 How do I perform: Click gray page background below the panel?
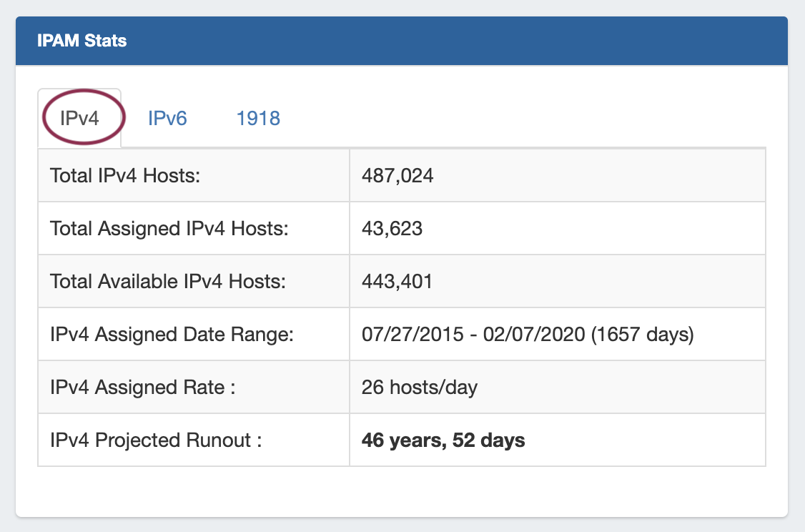400,526
